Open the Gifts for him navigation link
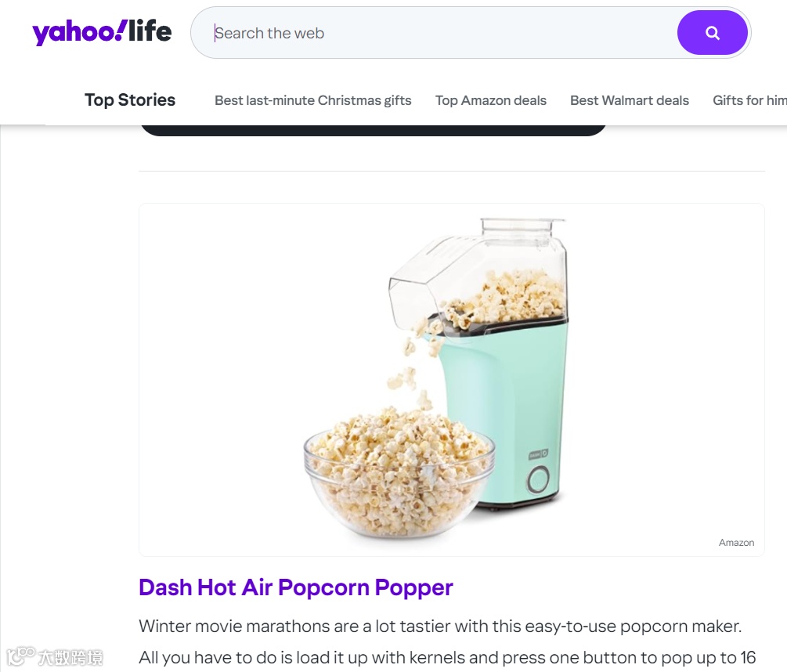Screen dimensions: 787x672 click(x=750, y=100)
